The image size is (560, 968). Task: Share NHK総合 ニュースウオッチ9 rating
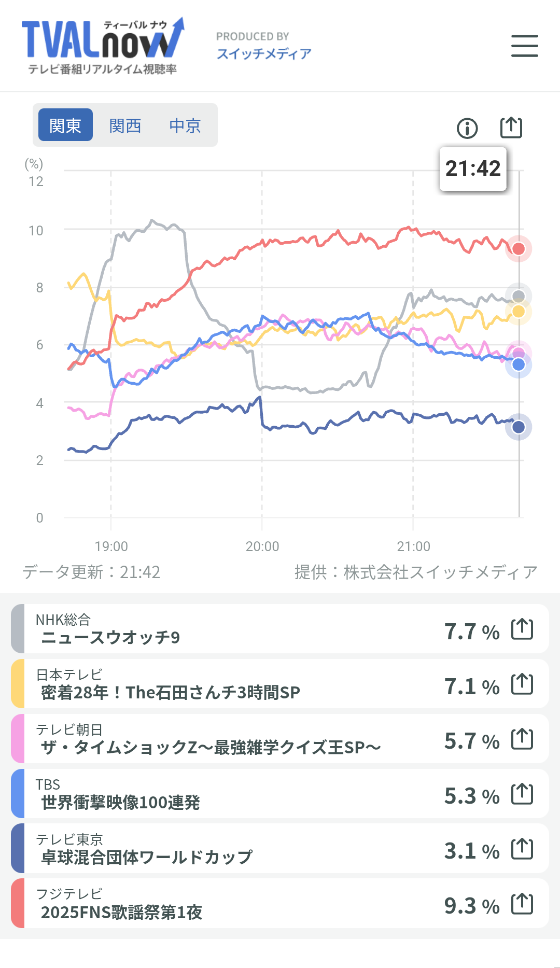pyautogui.click(x=522, y=629)
